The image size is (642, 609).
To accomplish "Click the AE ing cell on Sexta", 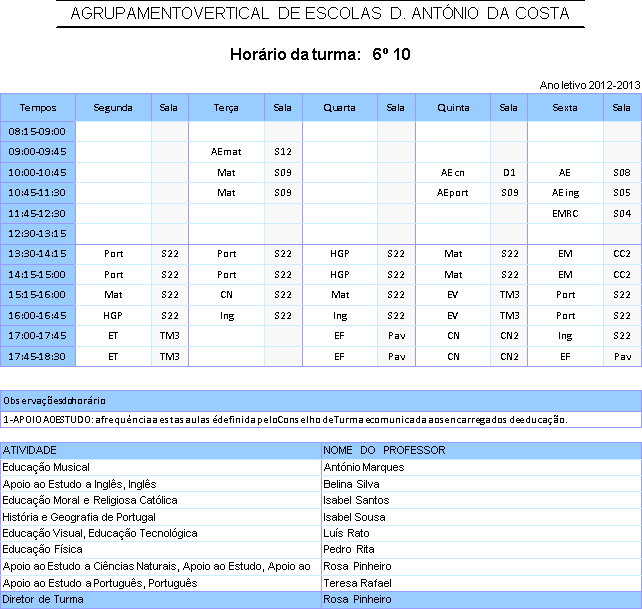I will pos(565,193).
